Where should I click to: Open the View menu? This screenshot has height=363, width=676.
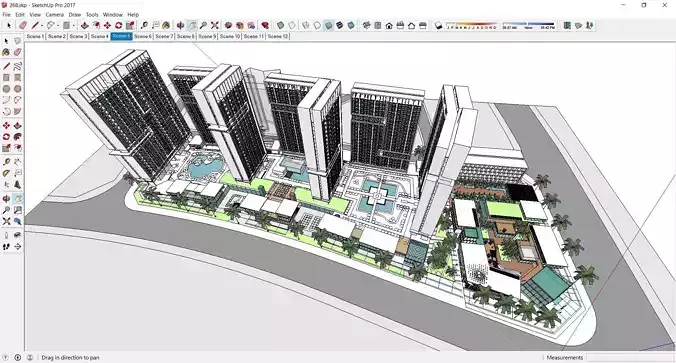coord(35,14)
